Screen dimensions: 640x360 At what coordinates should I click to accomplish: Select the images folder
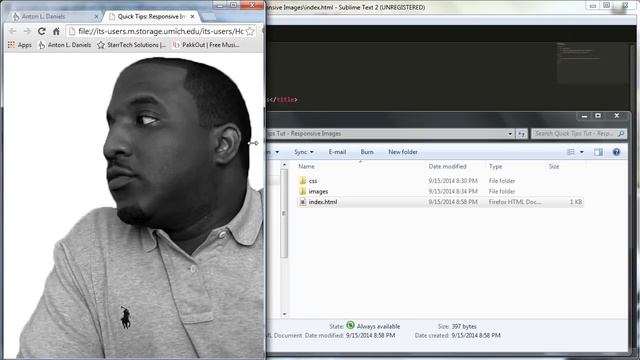318,191
